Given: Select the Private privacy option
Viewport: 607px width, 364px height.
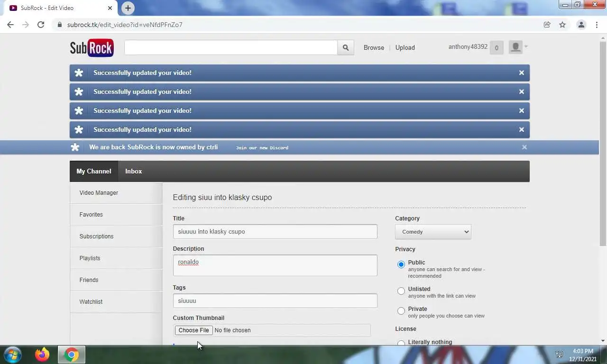Looking at the screenshot, I should click(401, 311).
